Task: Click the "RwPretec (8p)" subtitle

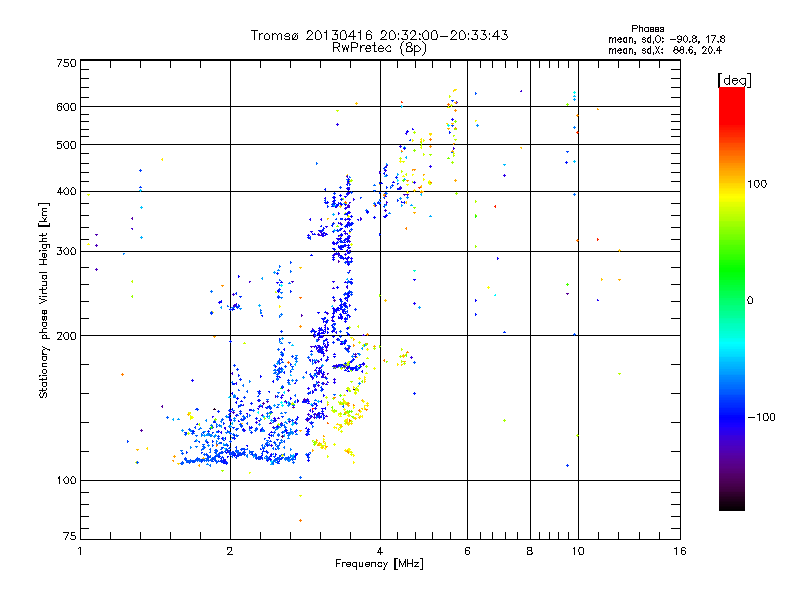Action: pos(379,48)
